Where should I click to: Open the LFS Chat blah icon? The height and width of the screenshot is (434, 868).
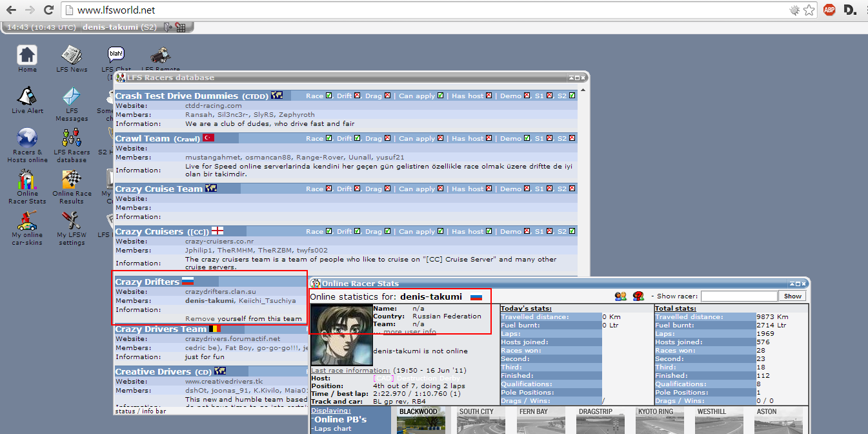coord(116,55)
